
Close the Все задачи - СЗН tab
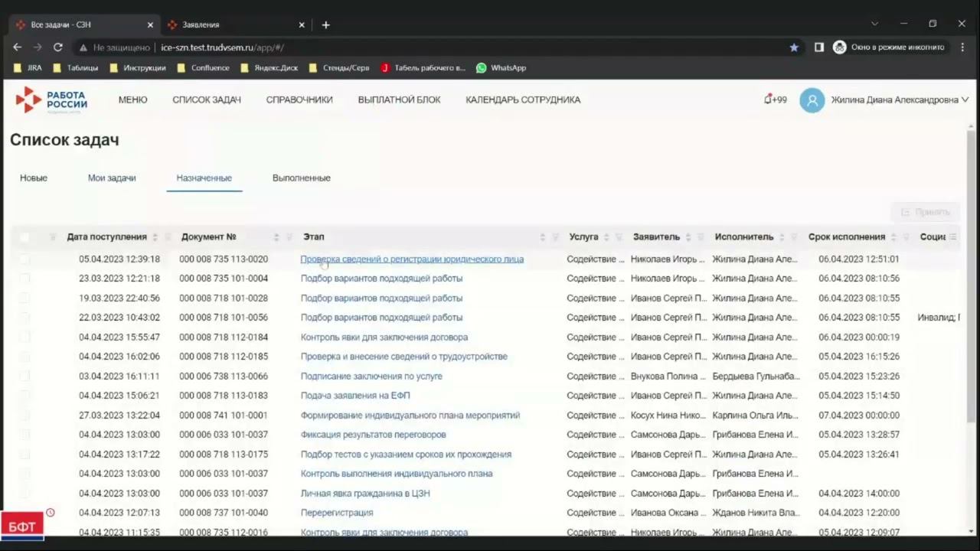[150, 24]
